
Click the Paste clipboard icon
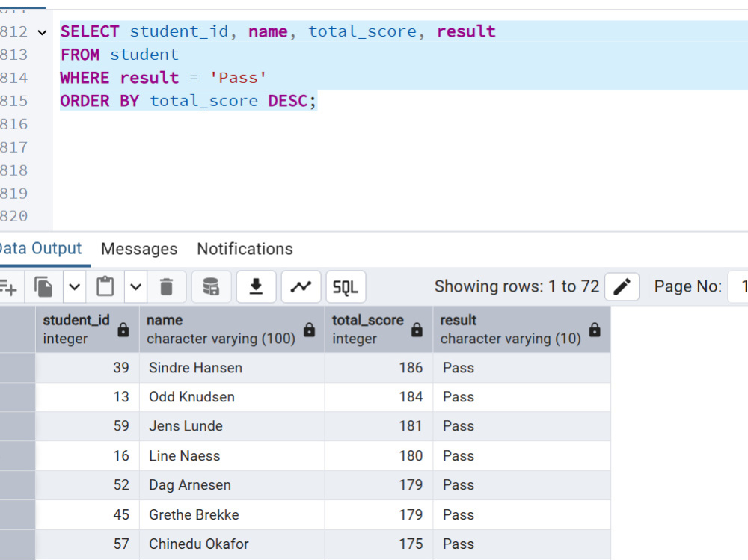(105, 287)
